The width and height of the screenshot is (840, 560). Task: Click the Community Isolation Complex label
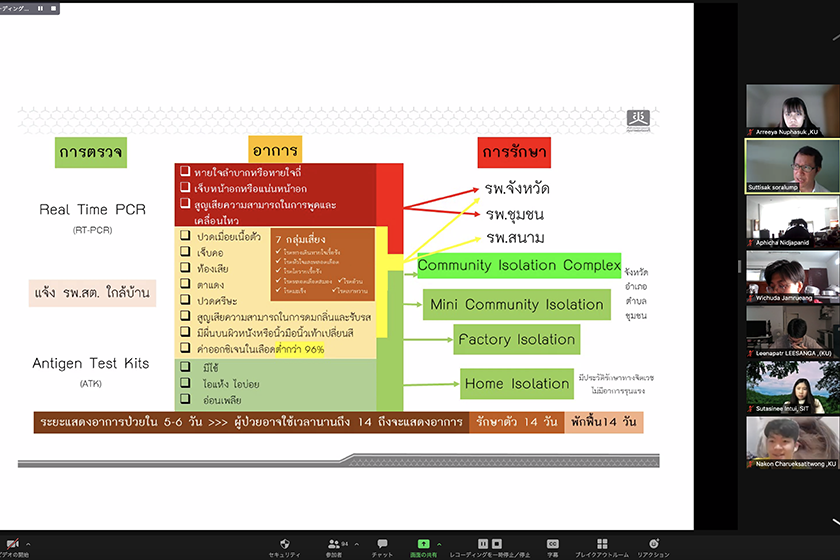(x=519, y=266)
